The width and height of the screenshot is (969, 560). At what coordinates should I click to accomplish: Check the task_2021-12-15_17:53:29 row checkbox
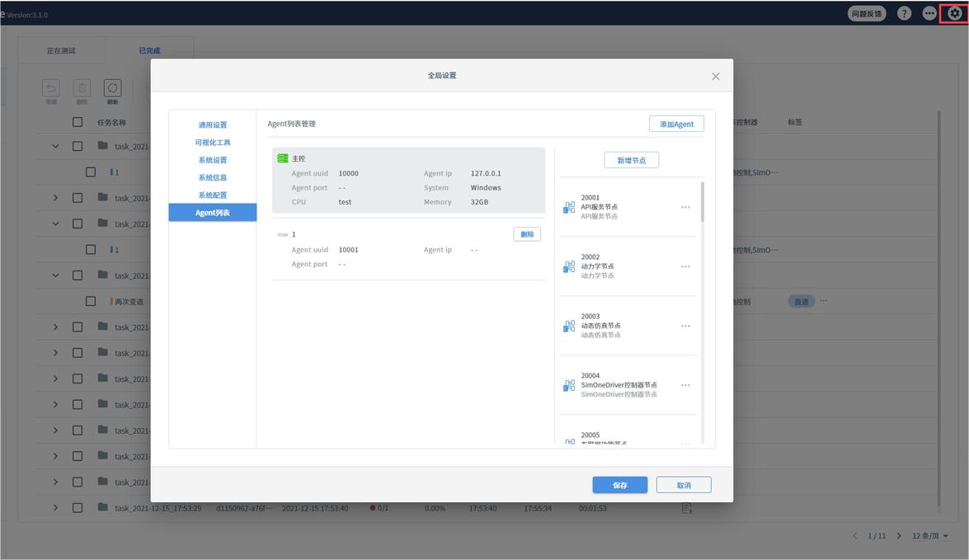coord(78,508)
